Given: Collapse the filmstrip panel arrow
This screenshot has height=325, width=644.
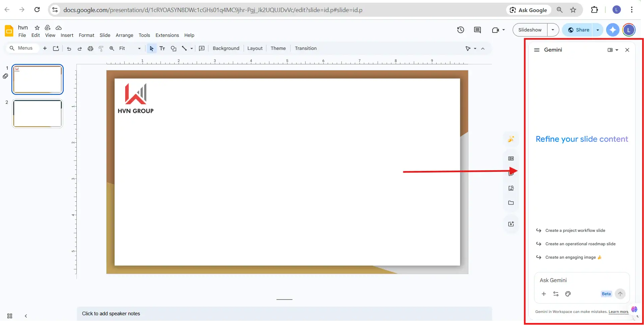Looking at the screenshot, I should pyautogui.click(x=26, y=316).
